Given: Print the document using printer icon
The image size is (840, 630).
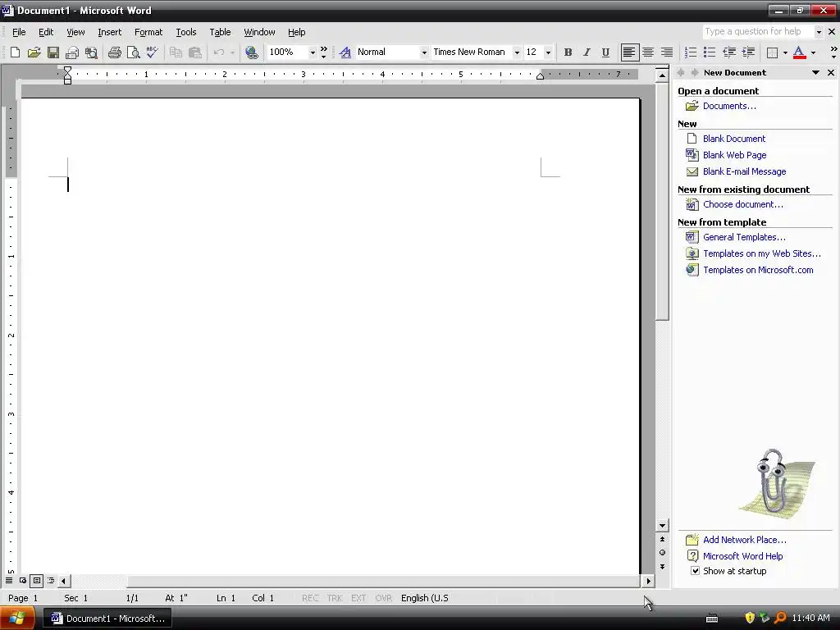Looking at the screenshot, I should pos(115,52).
